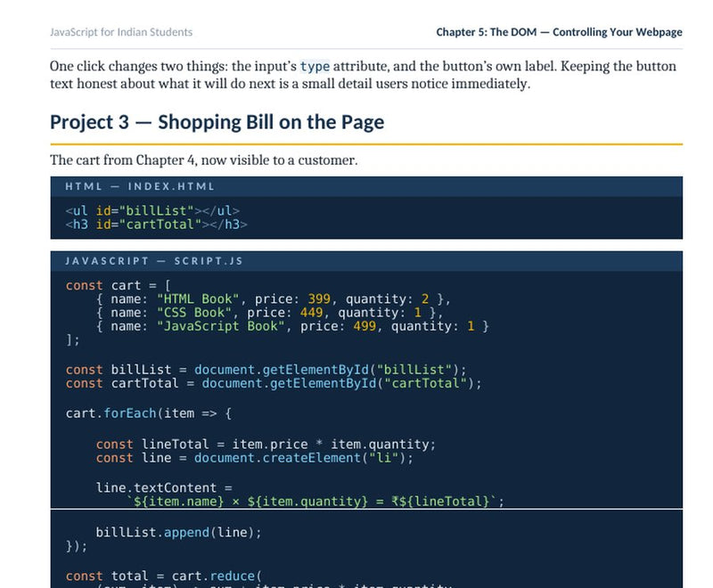The height and width of the screenshot is (588, 713).
Task: Click the price value 499
Action: pos(365,326)
